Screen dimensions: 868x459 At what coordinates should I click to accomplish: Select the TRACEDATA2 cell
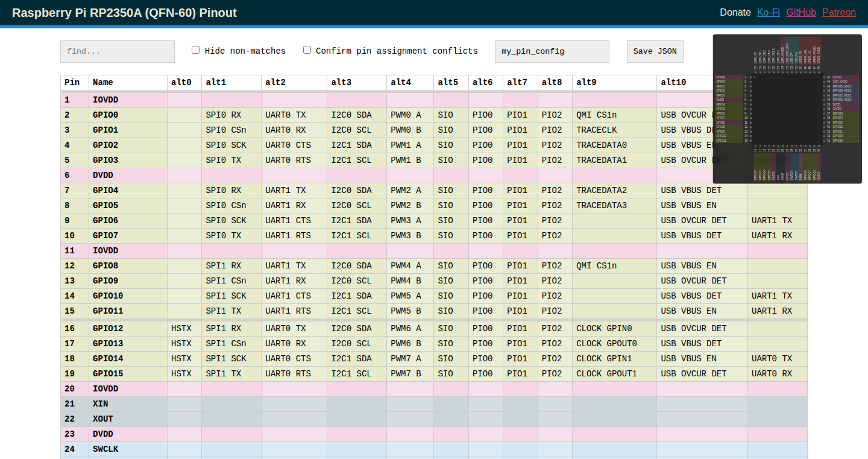615,191
